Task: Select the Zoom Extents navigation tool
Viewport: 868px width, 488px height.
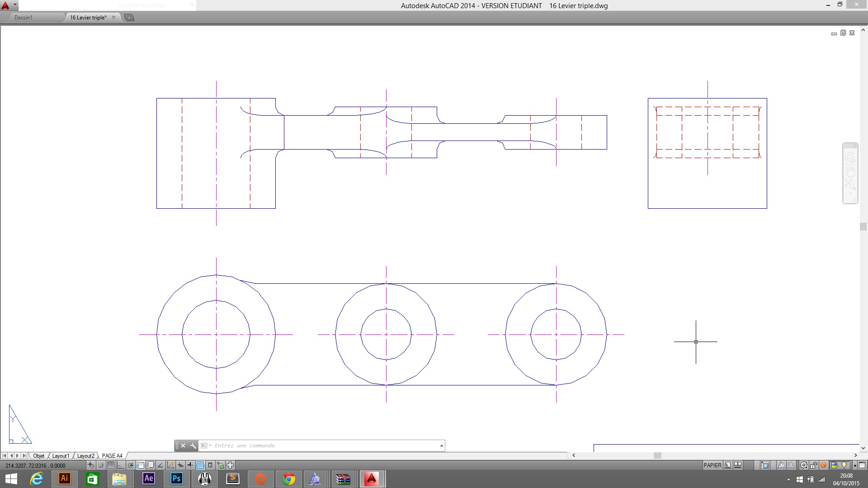Action: click(850, 184)
